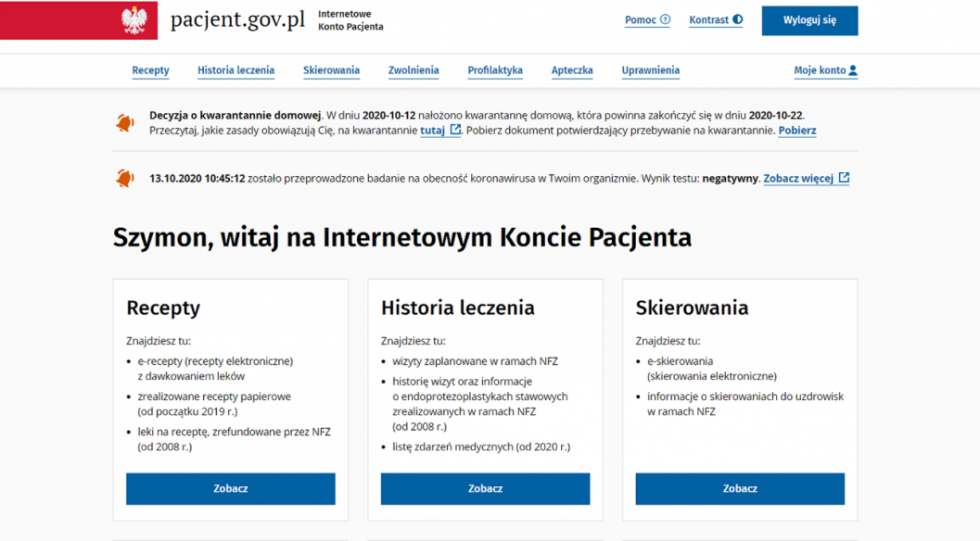Open the Historia leczenia tab
The width and height of the screenshot is (980, 541).
point(235,70)
